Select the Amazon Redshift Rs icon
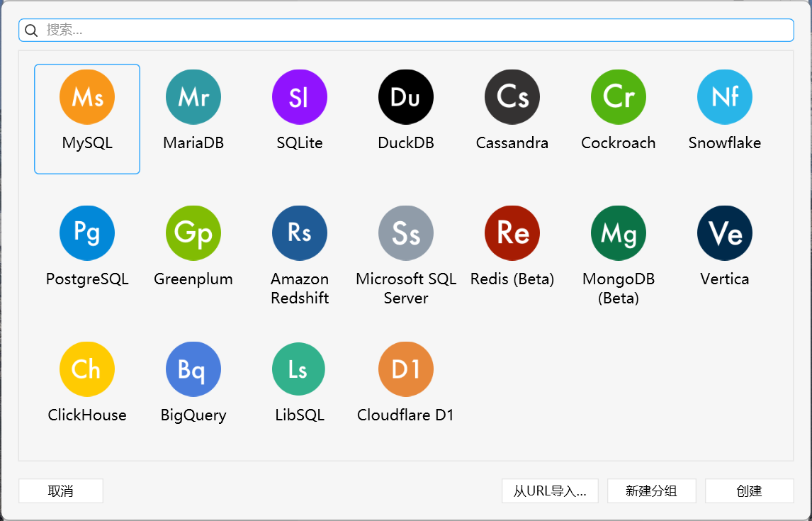The height and width of the screenshot is (521, 812). coord(299,233)
